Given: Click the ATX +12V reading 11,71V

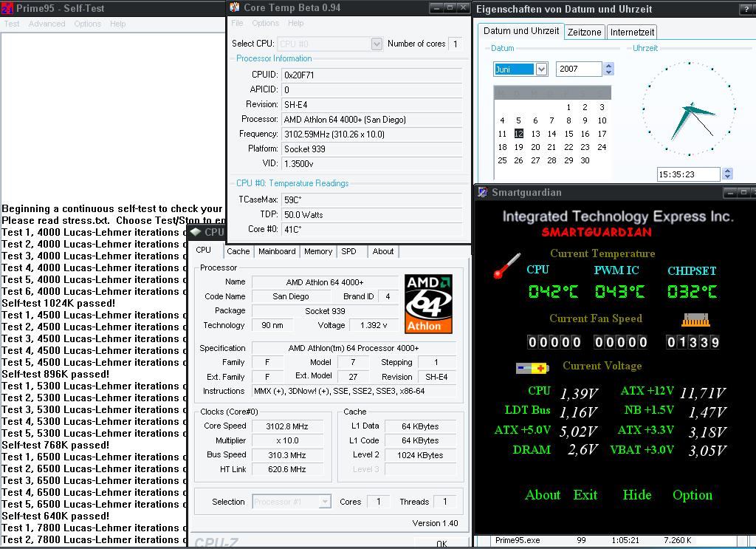Looking at the screenshot, I should pyautogui.click(x=703, y=393).
